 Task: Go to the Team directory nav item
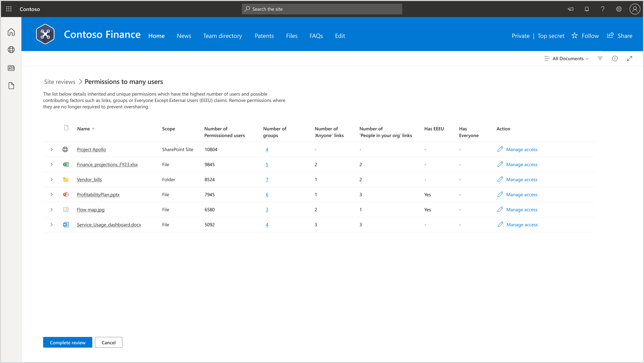(x=222, y=36)
